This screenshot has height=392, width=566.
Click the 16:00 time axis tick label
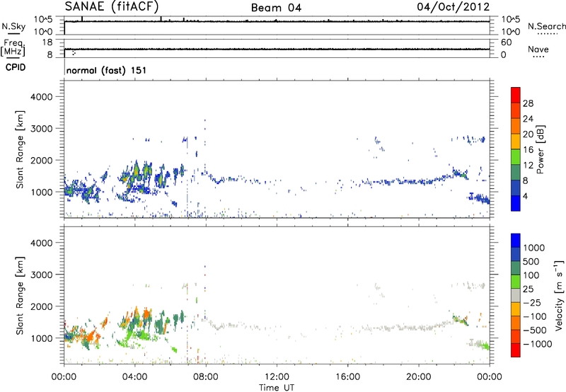tap(347, 377)
